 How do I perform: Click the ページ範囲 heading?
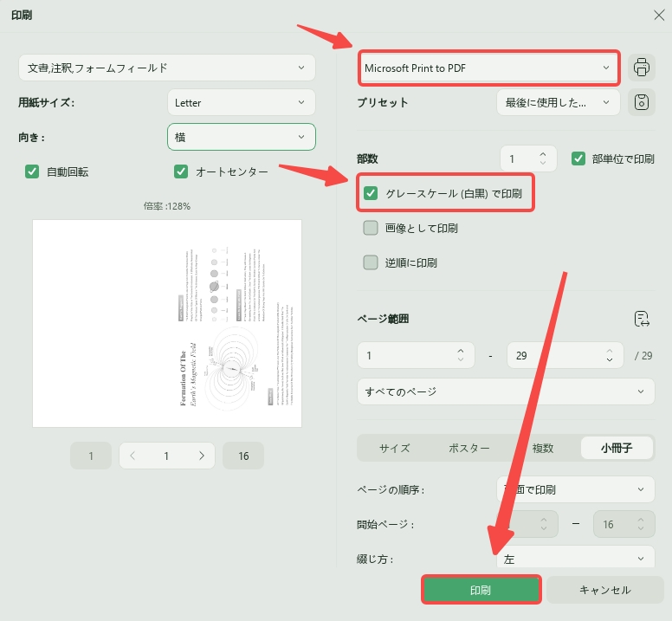[x=383, y=319]
